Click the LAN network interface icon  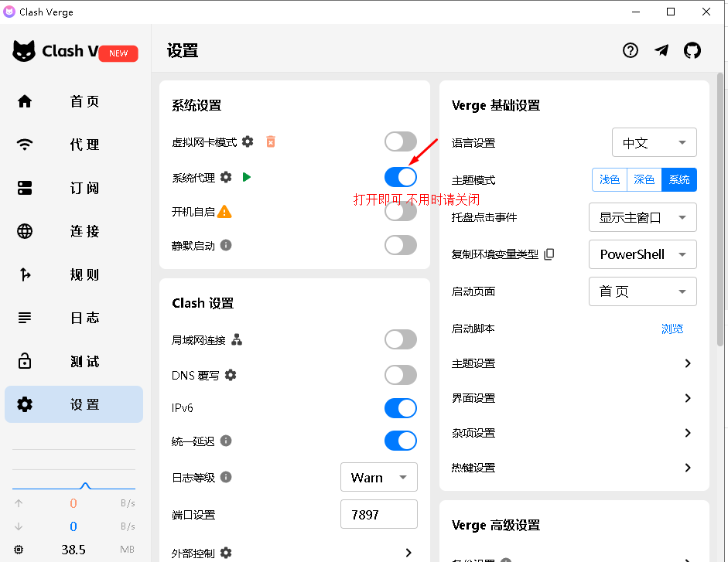click(237, 339)
